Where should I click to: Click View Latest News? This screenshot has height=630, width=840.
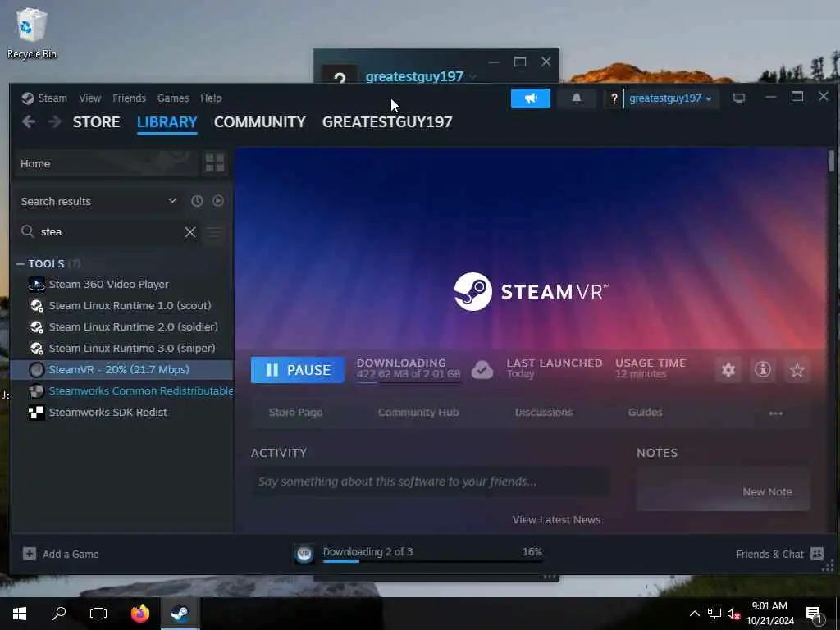coord(557,519)
